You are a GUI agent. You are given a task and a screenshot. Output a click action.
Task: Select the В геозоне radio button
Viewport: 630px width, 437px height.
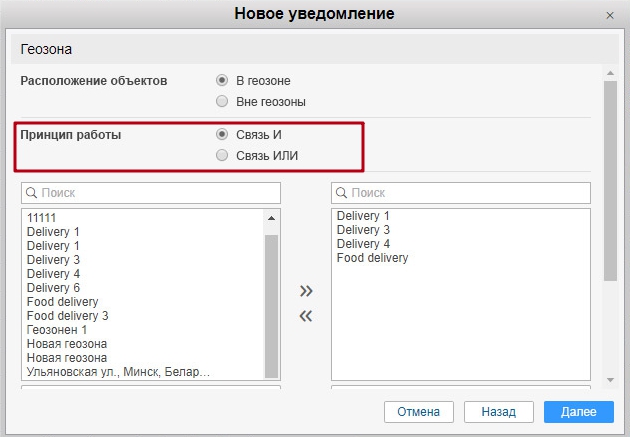pos(222,80)
